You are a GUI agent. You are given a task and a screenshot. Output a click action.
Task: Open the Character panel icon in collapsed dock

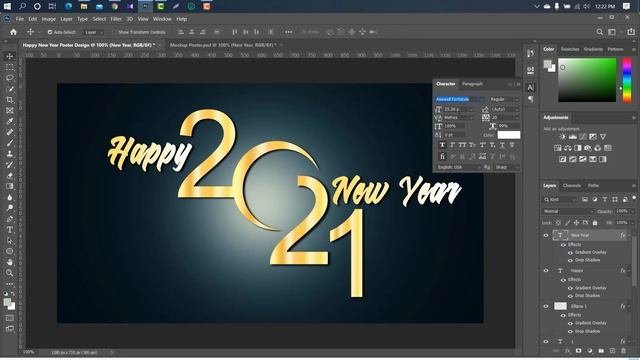point(530,87)
